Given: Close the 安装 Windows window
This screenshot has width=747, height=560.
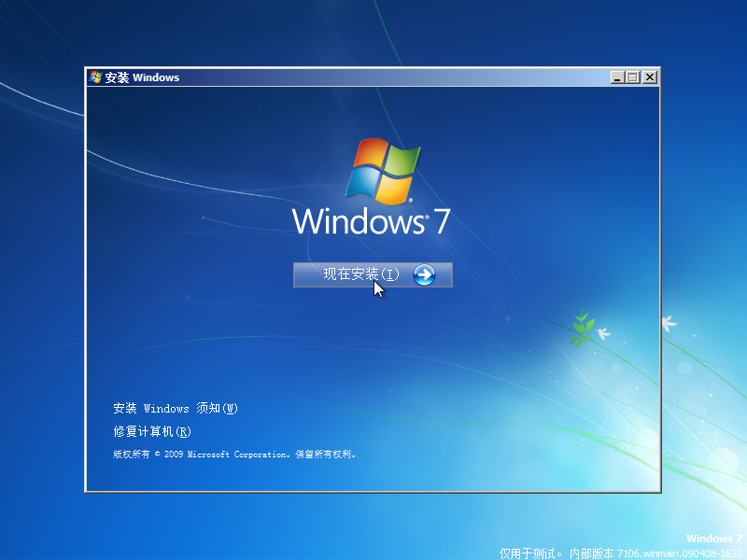Looking at the screenshot, I should click(649, 77).
